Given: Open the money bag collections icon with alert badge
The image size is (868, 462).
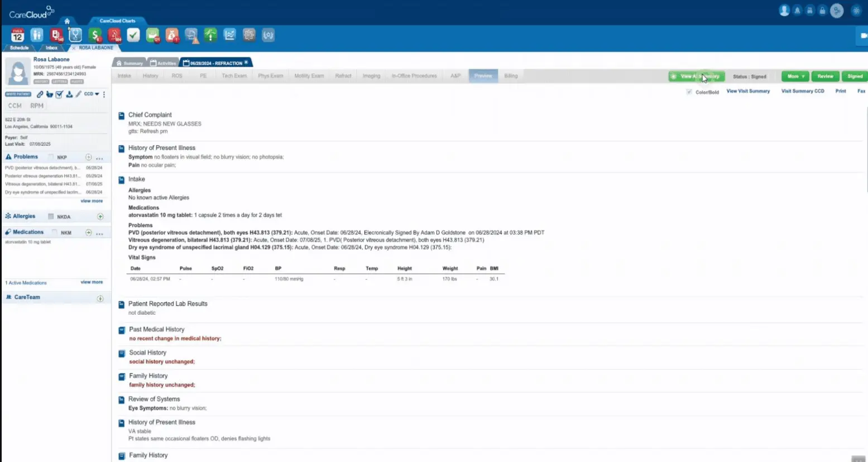Looking at the screenshot, I should point(172,35).
